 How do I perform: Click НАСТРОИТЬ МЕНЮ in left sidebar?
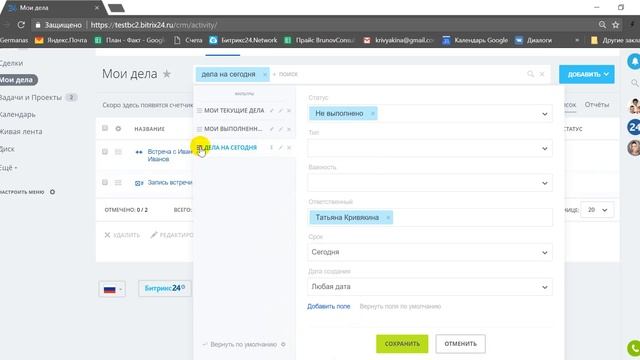click(22, 192)
